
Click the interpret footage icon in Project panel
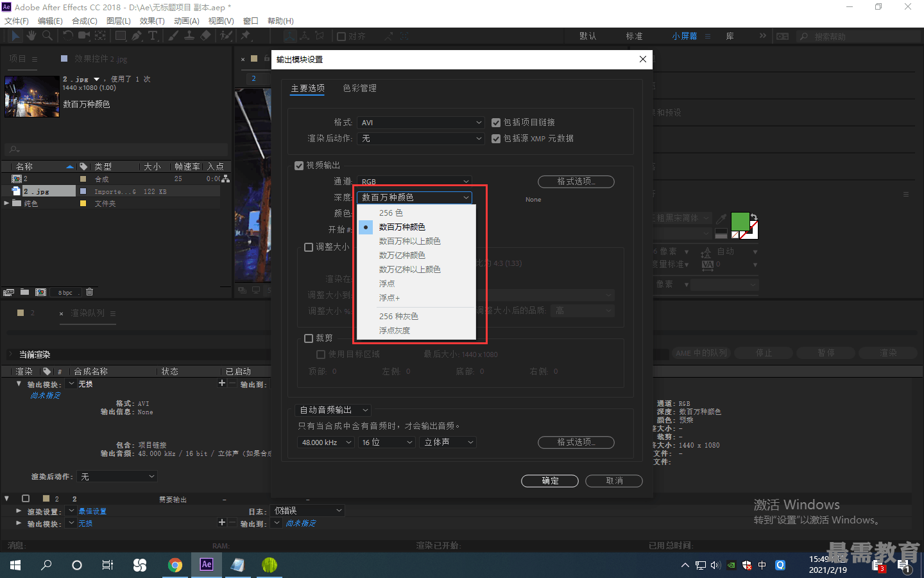point(9,292)
